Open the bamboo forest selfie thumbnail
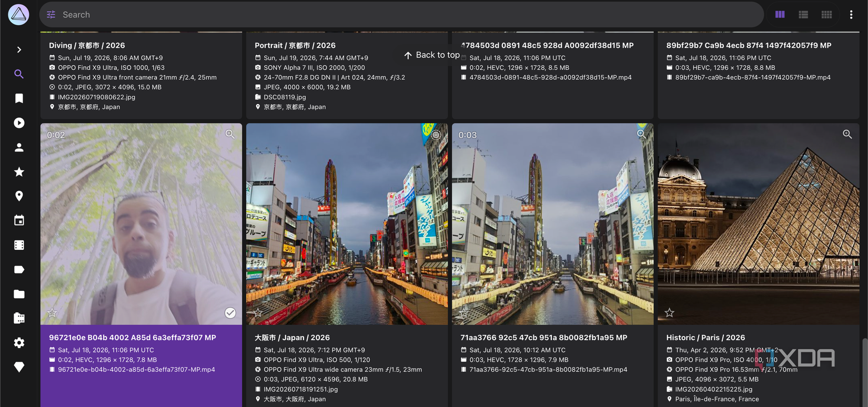Screen dimensions: 868x407 (x=141, y=224)
